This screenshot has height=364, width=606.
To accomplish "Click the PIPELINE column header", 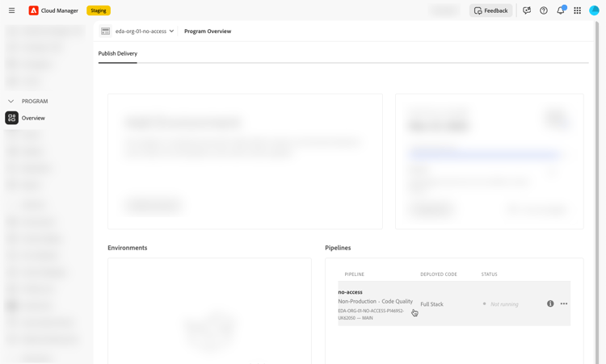I will [355, 274].
